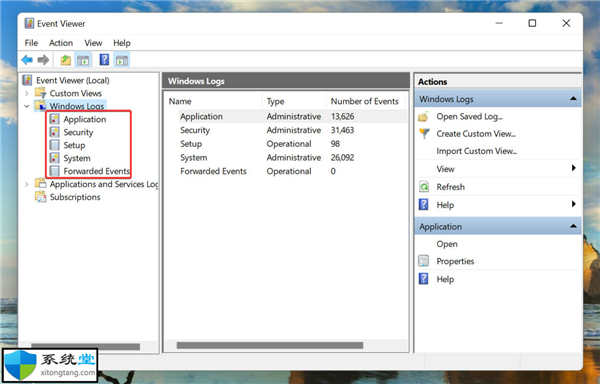Collapse the Windows Logs tree node
The width and height of the screenshot is (600, 384).
click(27, 106)
